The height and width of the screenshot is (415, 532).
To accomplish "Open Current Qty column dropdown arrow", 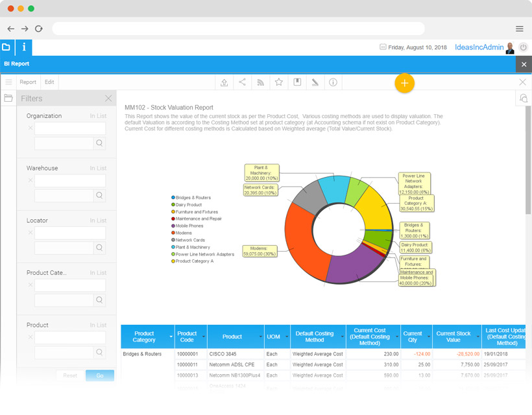I will (428, 337).
